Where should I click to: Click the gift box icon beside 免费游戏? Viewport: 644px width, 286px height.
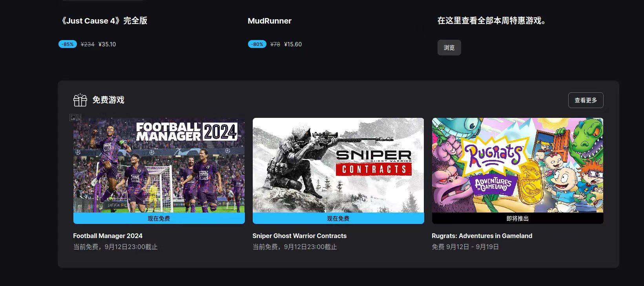point(80,100)
